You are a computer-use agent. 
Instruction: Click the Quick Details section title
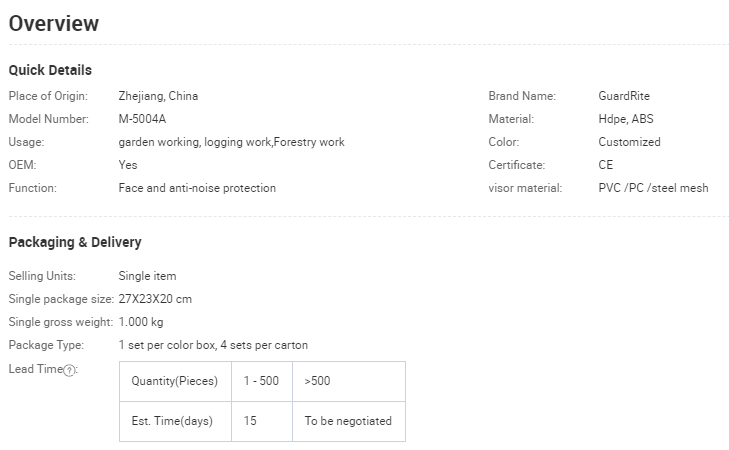coord(50,70)
